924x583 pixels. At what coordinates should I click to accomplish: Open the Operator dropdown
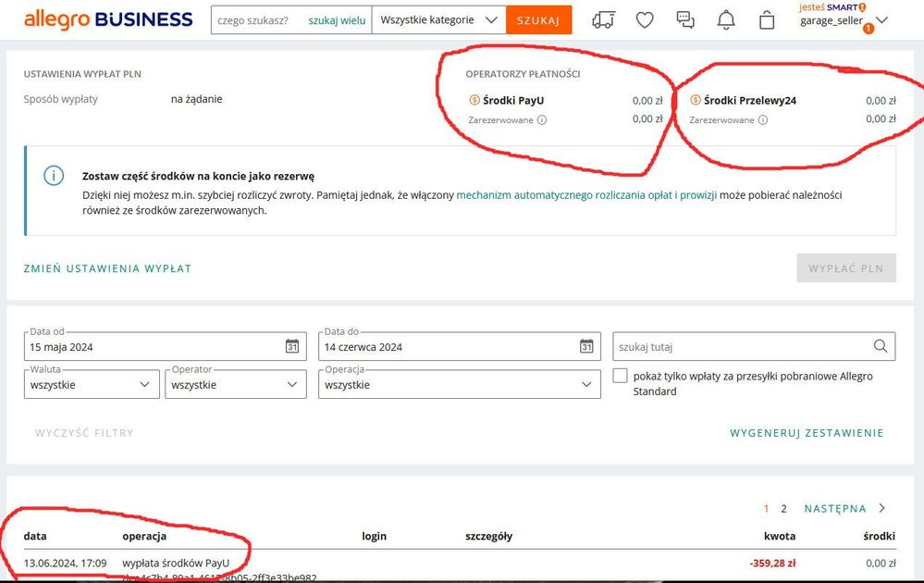pyautogui.click(x=236, y=384)
